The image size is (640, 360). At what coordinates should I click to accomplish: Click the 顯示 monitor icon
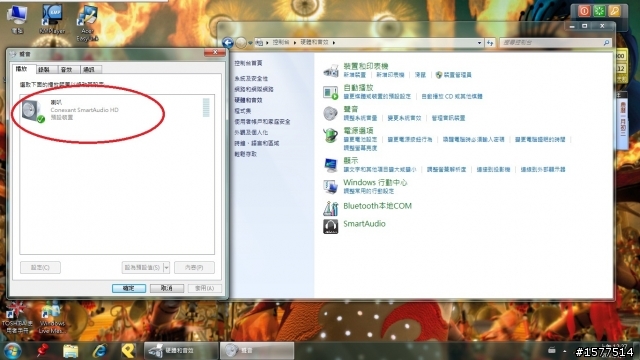pyautogui.click(x=331, y=165)
